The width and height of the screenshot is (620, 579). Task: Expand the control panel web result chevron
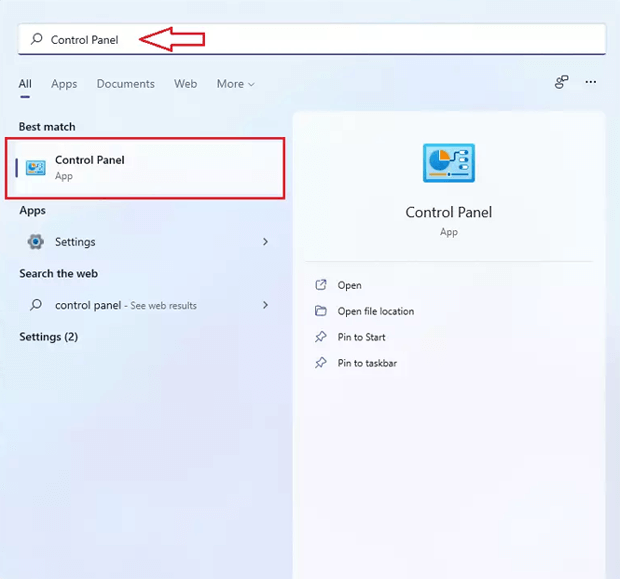(x=265, y=305)
